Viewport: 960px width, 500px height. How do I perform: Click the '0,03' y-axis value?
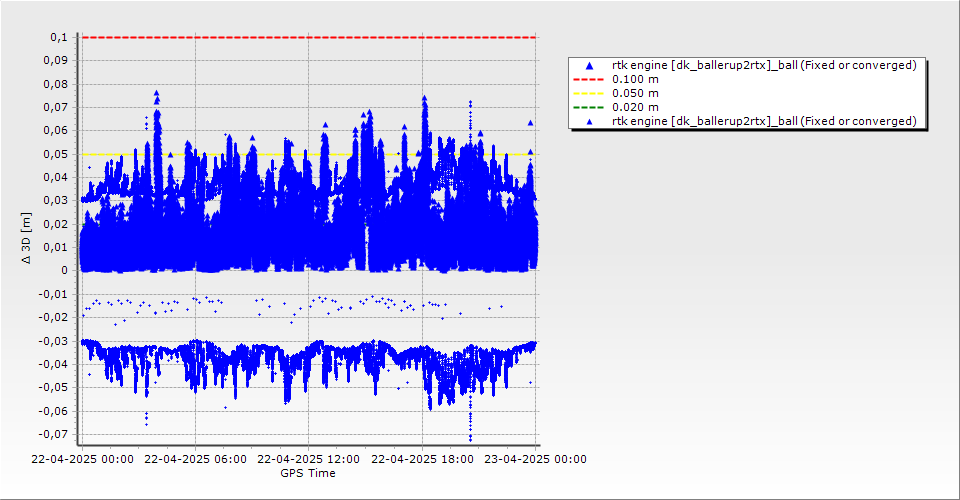[x=56, y=201]
